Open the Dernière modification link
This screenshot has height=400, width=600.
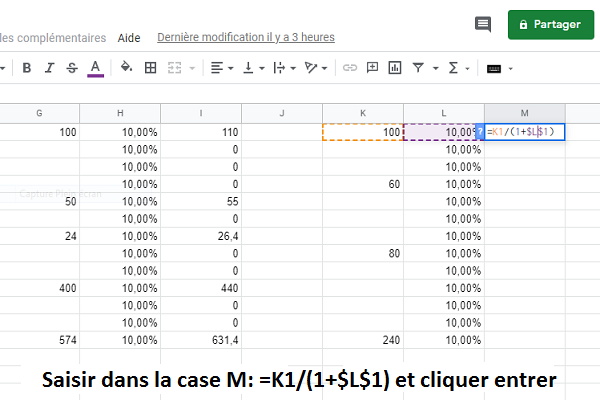tap(246, 37)
